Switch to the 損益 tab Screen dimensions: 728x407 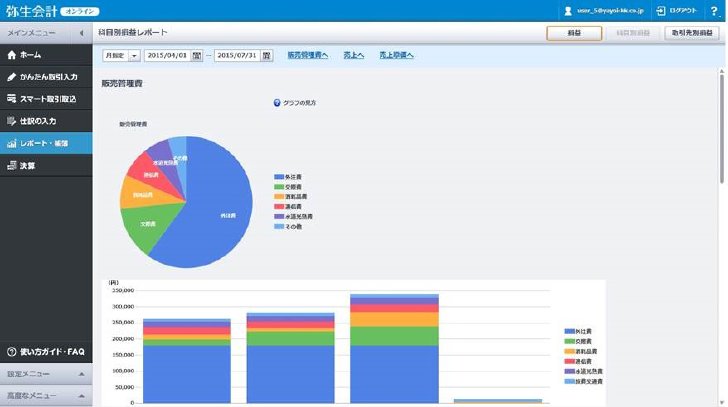(x=574, y=33)
